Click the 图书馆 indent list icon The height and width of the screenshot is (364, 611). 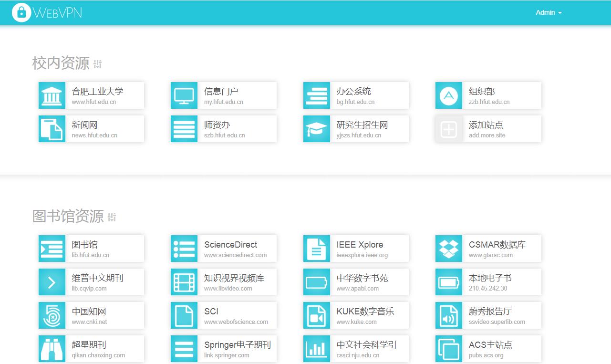coord(52,249)
